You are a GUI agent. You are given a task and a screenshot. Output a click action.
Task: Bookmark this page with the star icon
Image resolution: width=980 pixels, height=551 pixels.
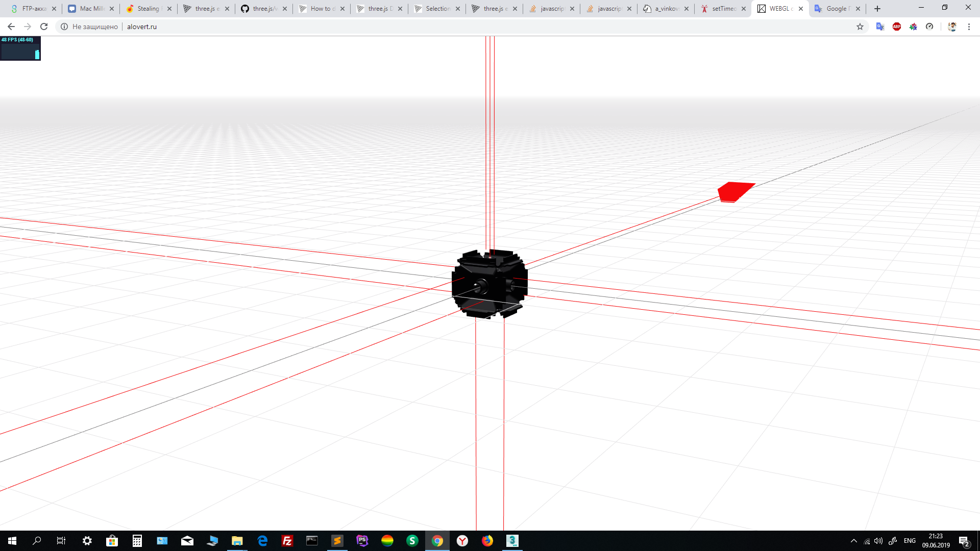pos(860,27)
